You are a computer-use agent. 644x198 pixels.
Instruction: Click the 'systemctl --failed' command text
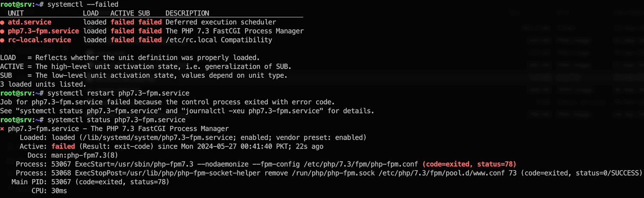click(83, 4)
